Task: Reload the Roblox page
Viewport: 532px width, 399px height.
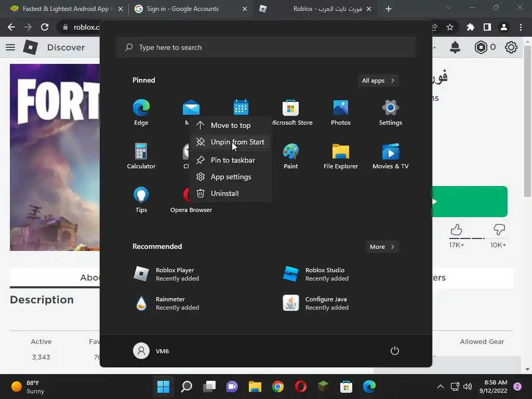Action: (45, 27)
